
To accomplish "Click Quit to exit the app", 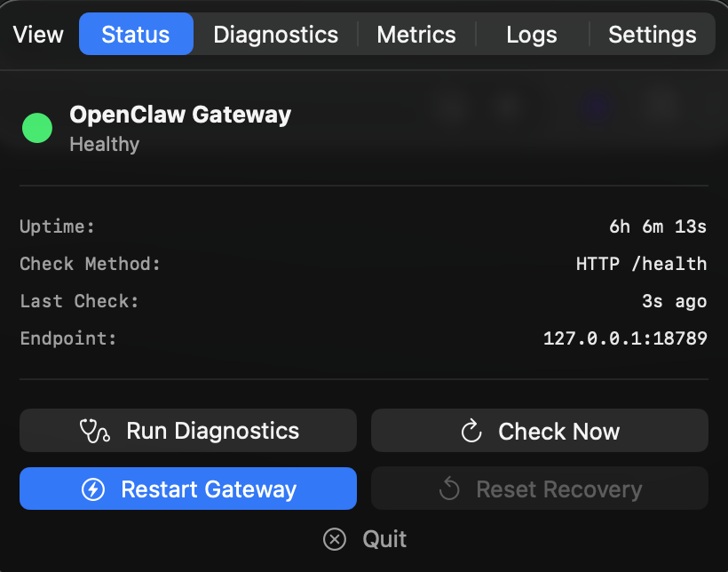I will pyautogui.click(x=383, y=539).
